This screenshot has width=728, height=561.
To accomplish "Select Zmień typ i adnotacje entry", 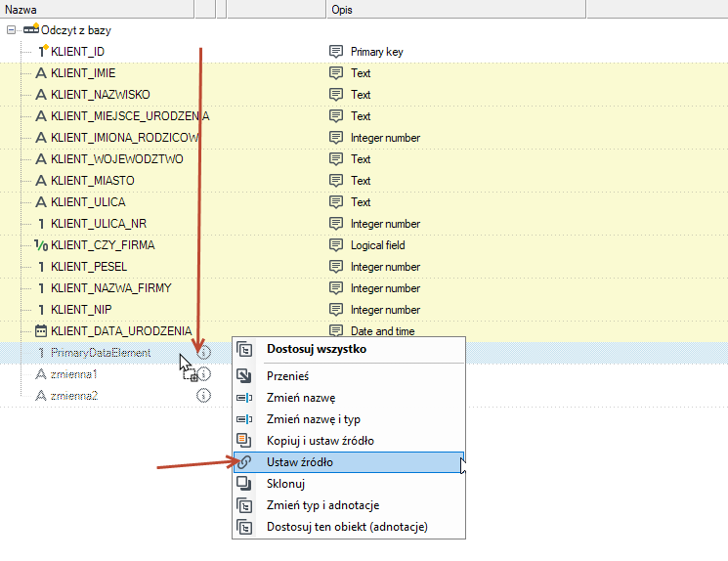I will point(349,505).
